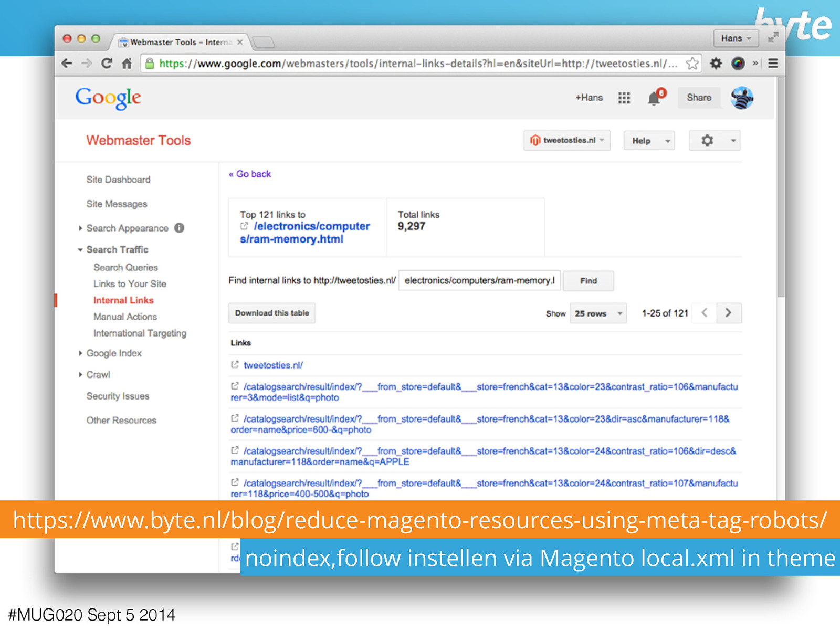Click the Share button
This screenshot has width=840, height=630.
[699, 98]
